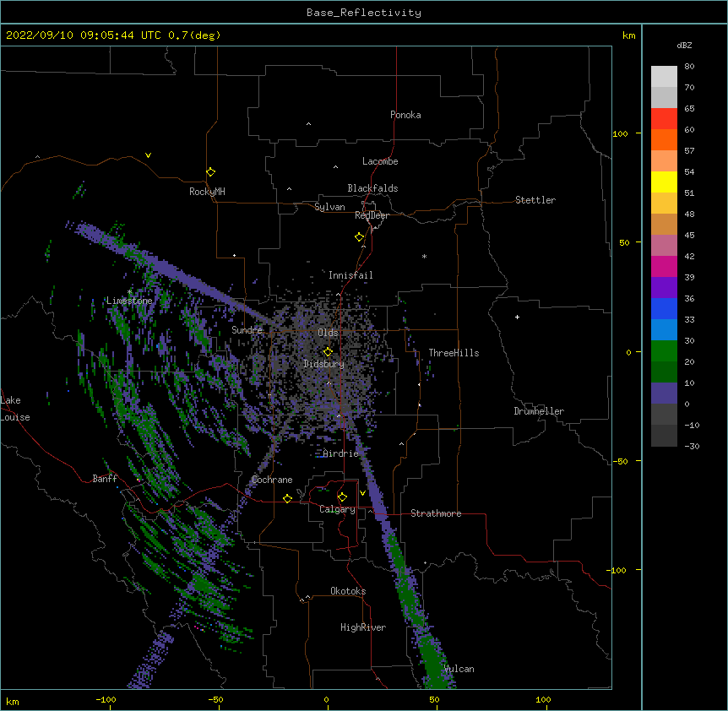
Task: Select the green 30 dBZ color swatch
Action: (x=664, y=351)
